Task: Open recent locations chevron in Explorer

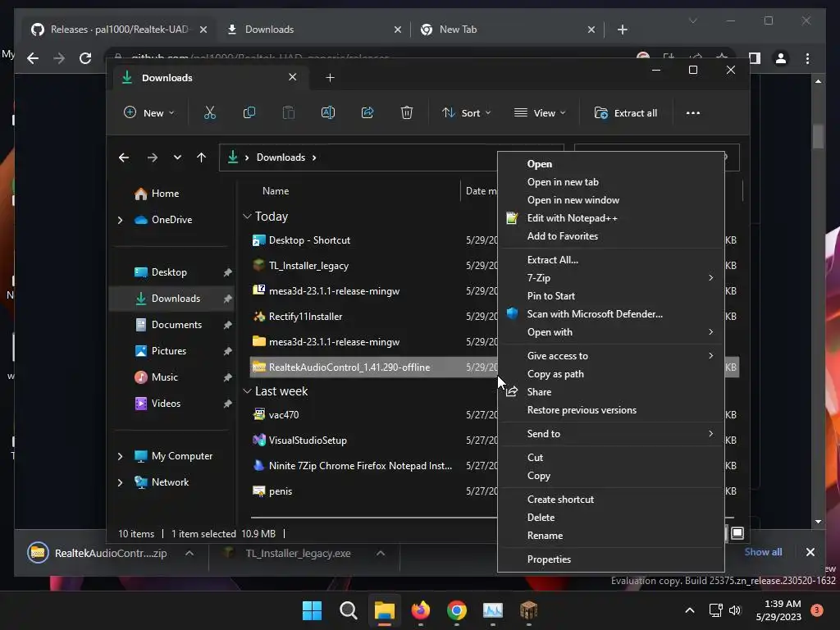Action: coord(177,157)
